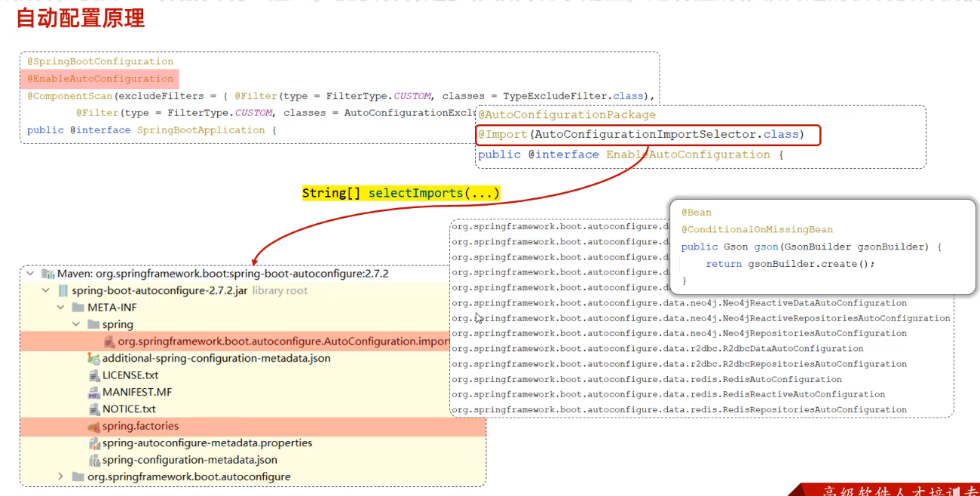Select spring-configuration-metadata.json in the tree
The width and height of the screenshot is (980, 496).
[189, 460]
